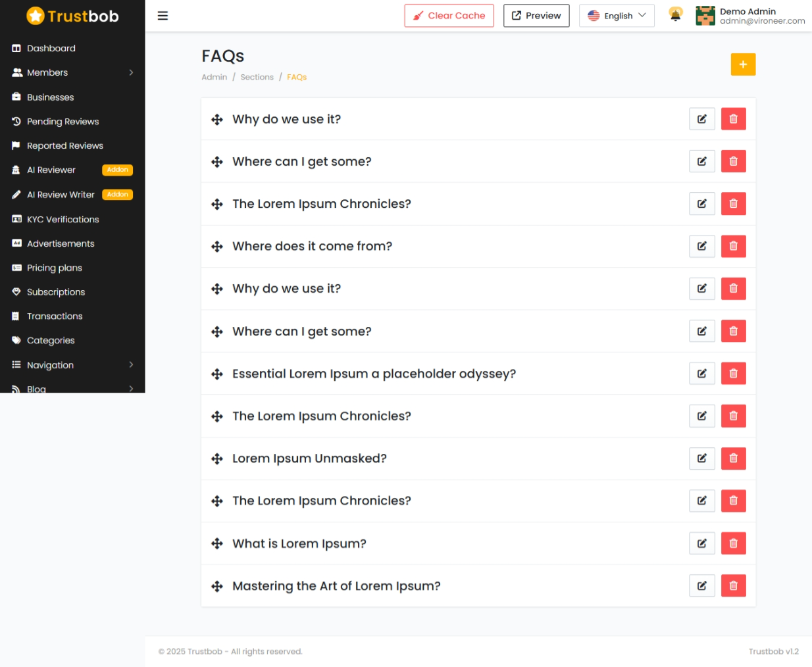
Task: Click the 'What is Lorem Ipsum?' title
Action: pos(299,543)
